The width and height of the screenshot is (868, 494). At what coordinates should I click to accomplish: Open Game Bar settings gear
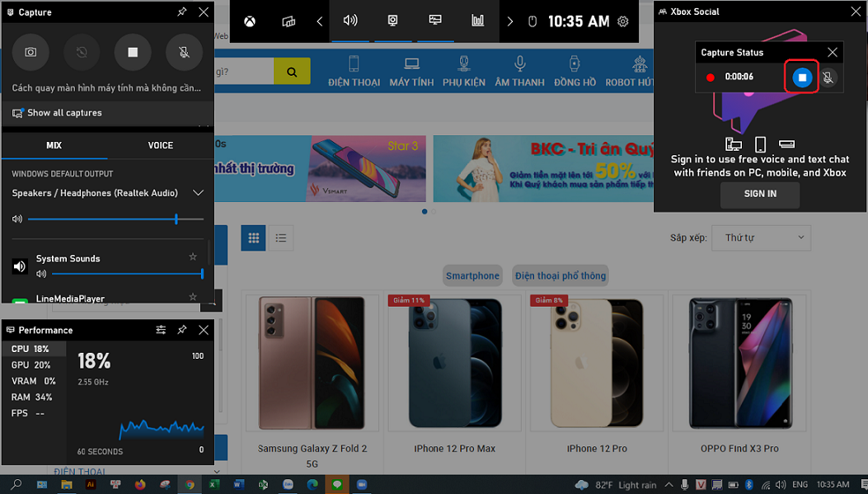coord(623,21)
